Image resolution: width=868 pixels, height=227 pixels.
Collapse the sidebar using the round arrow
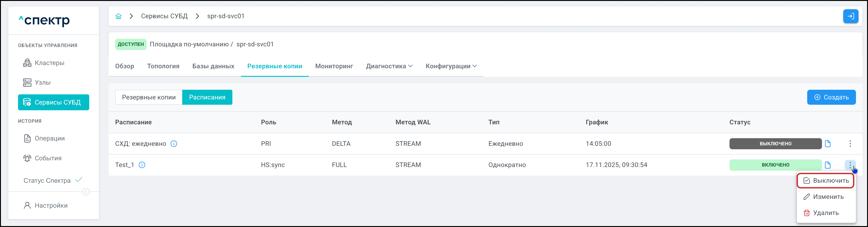pyautogui.click(x=86, y=192)
